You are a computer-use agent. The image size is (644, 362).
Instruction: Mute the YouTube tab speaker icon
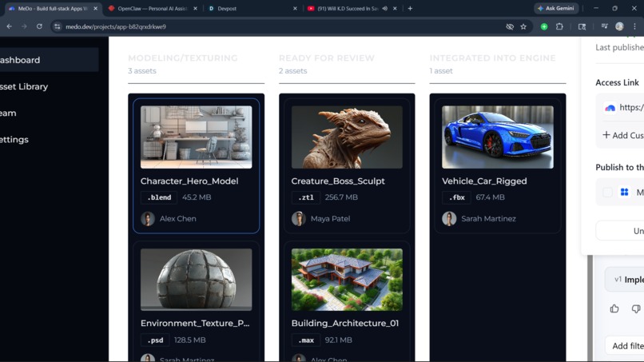coord(385,8)
